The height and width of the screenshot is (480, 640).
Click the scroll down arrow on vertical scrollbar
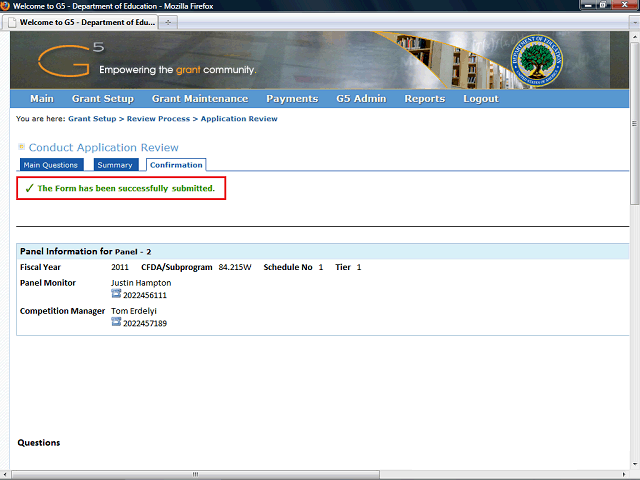click(634, 464)
